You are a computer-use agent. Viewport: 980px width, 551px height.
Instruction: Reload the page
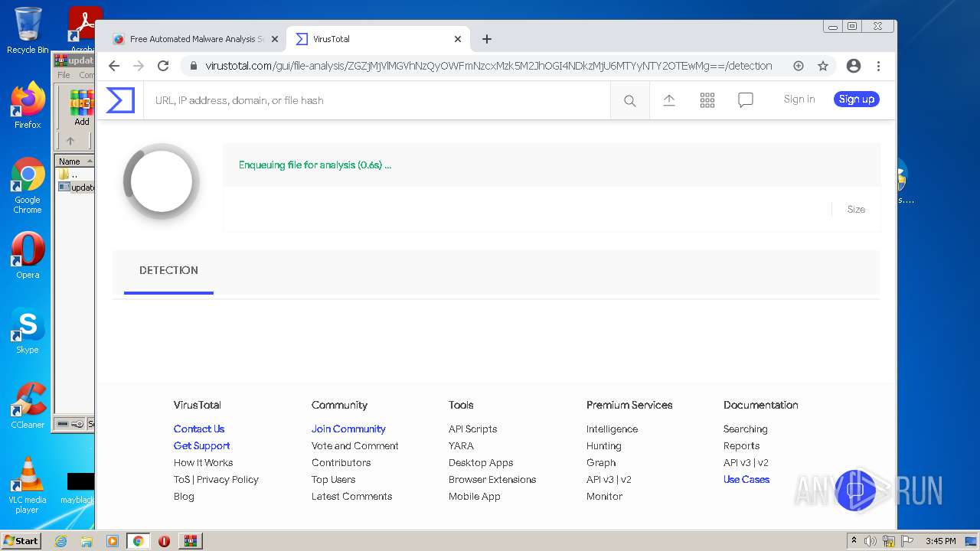[163, 66]
